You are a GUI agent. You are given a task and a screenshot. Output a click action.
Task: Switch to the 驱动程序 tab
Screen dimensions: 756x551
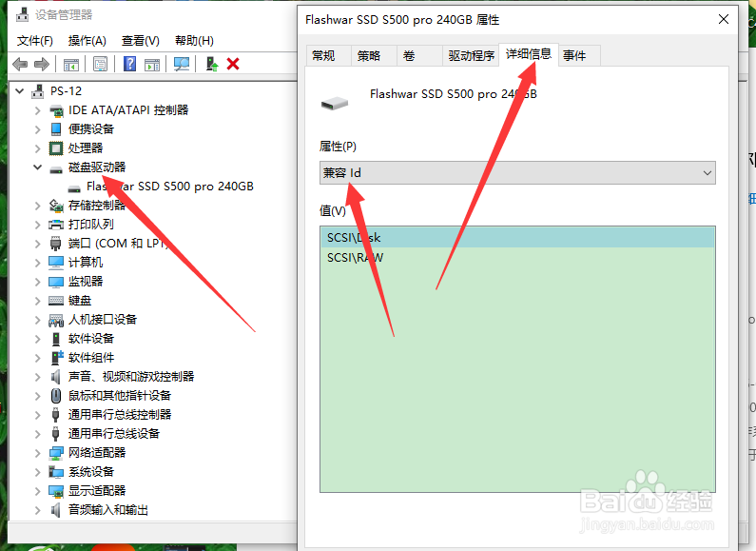[x=471, y=55]
